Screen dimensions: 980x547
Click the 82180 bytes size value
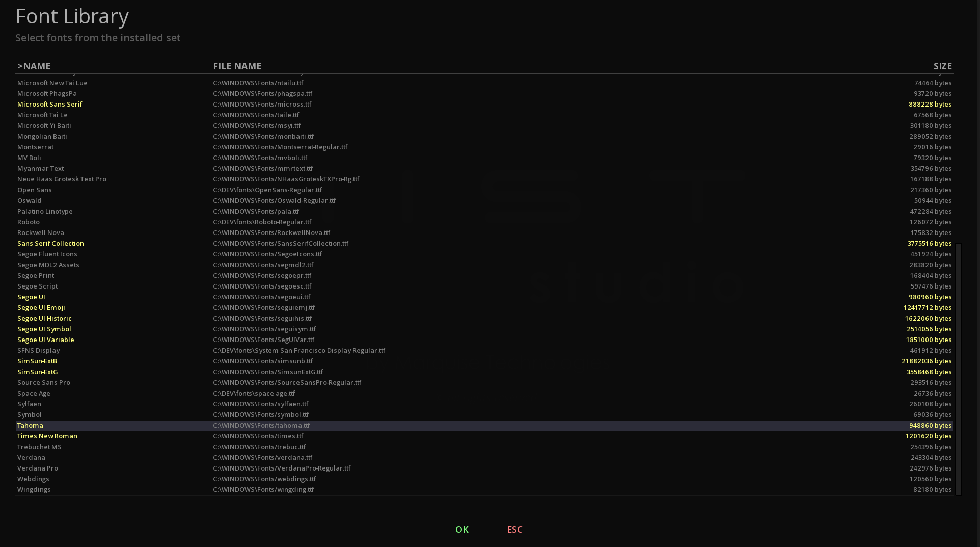tap(933, 489)
